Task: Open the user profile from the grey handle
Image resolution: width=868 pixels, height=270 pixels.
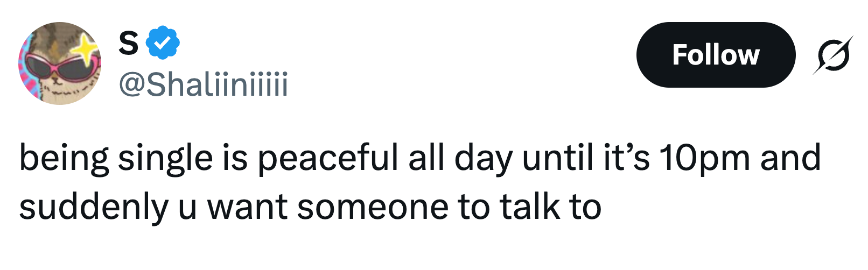Action: point(203,84)
